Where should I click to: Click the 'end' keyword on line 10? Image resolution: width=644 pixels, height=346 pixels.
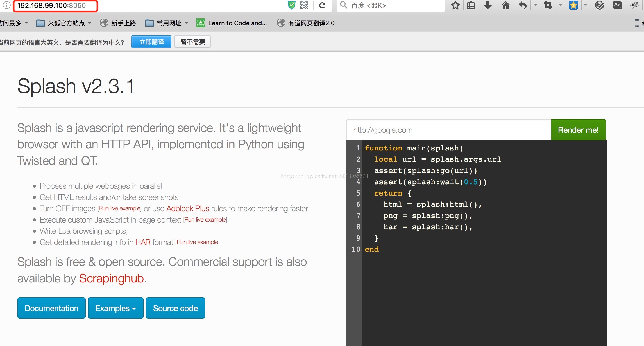(372, 250)
